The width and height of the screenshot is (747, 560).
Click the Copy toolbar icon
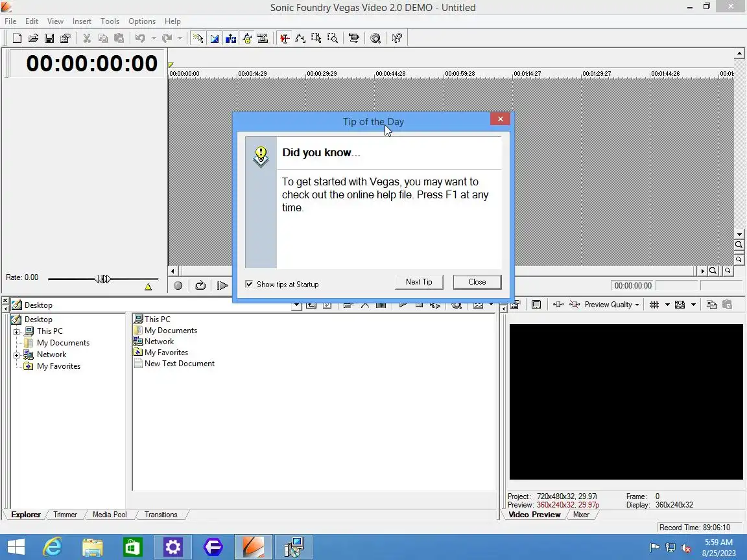(x=103, y=38)
